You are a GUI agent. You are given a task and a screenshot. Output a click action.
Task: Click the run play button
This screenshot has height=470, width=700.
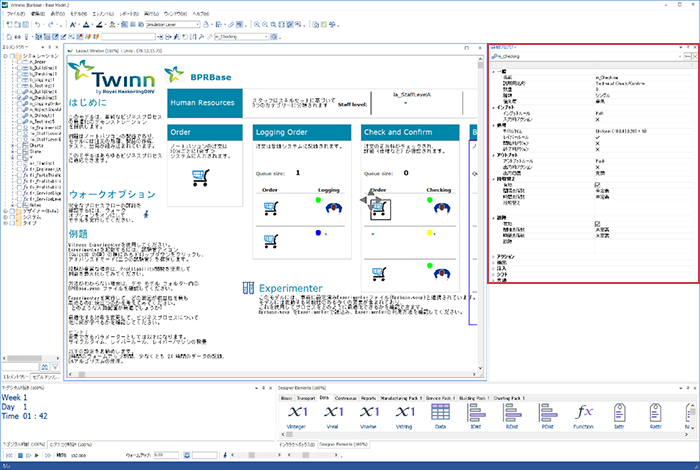37,455
